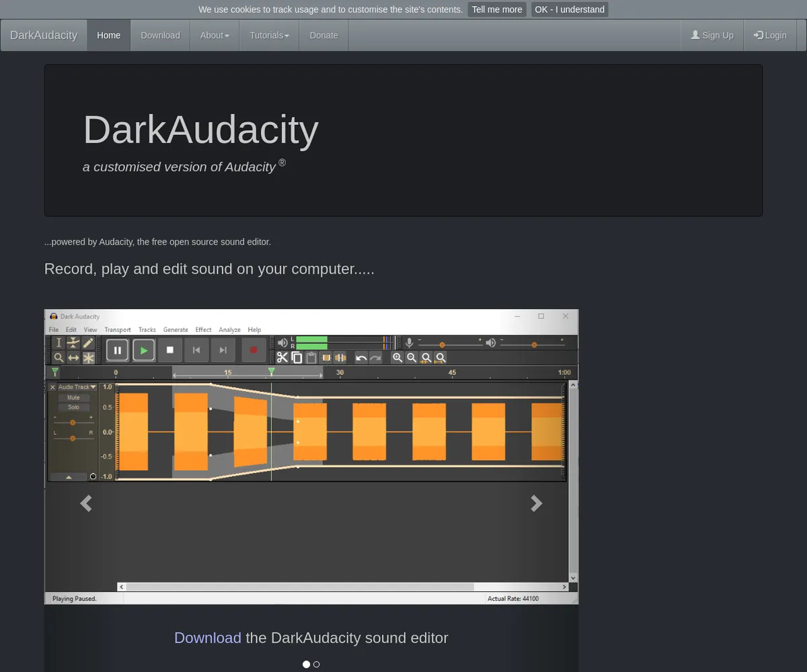Expand the About dropdown menu

(x=215, y=36)
